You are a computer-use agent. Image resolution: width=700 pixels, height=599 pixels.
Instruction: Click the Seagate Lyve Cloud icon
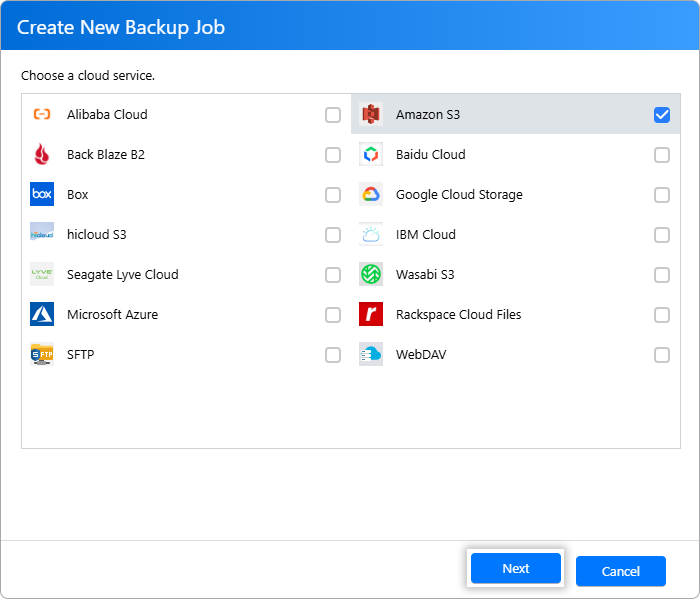click(42, 274)
